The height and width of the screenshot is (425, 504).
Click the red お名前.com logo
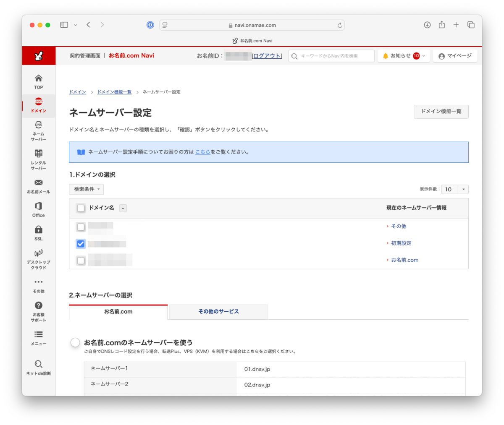coord(39,56)
